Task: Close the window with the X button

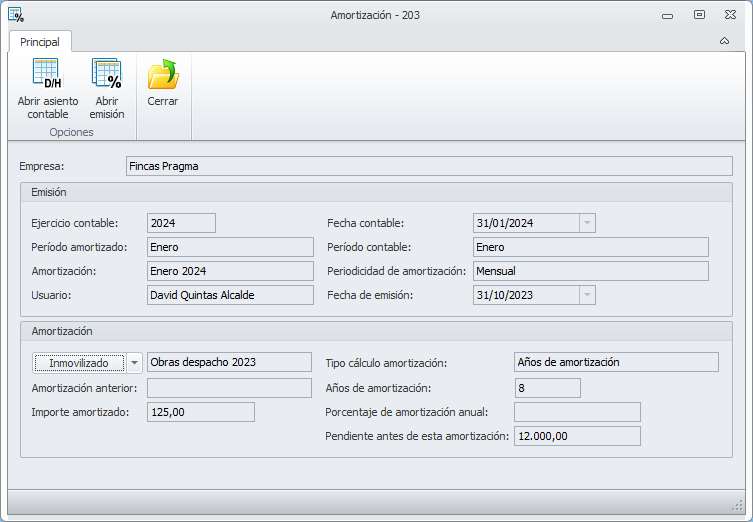Action: click(730, 15)
